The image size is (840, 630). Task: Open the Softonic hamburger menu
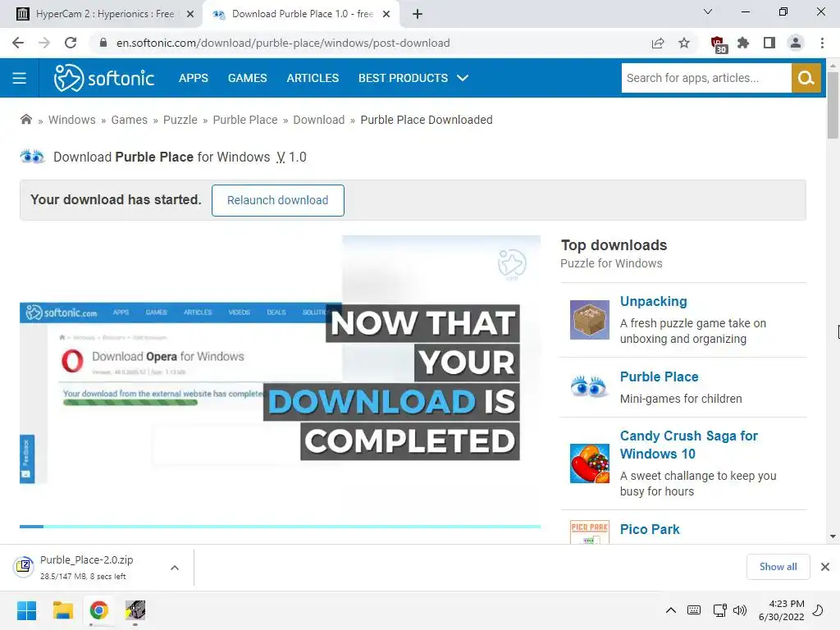pos(20,78)
